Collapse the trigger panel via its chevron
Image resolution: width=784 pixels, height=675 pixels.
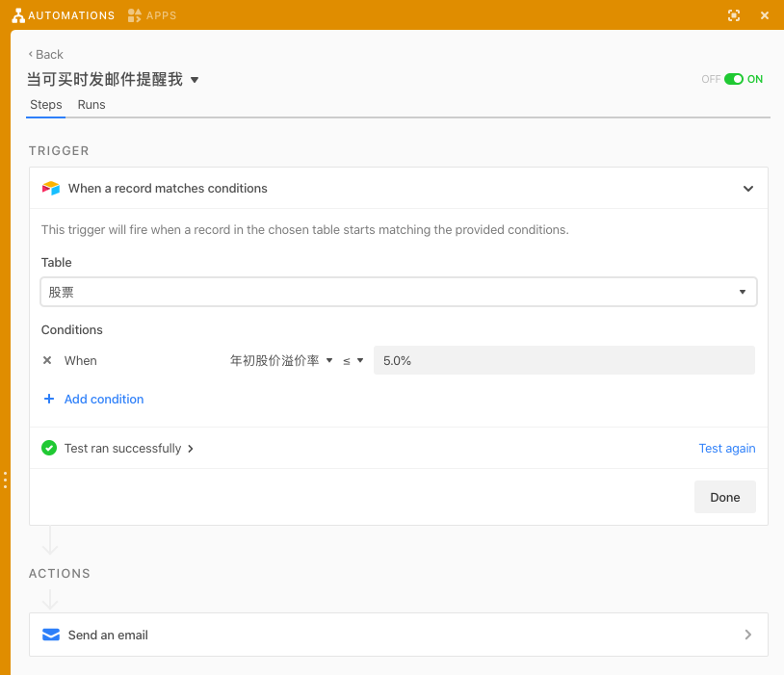click(748, 189)
